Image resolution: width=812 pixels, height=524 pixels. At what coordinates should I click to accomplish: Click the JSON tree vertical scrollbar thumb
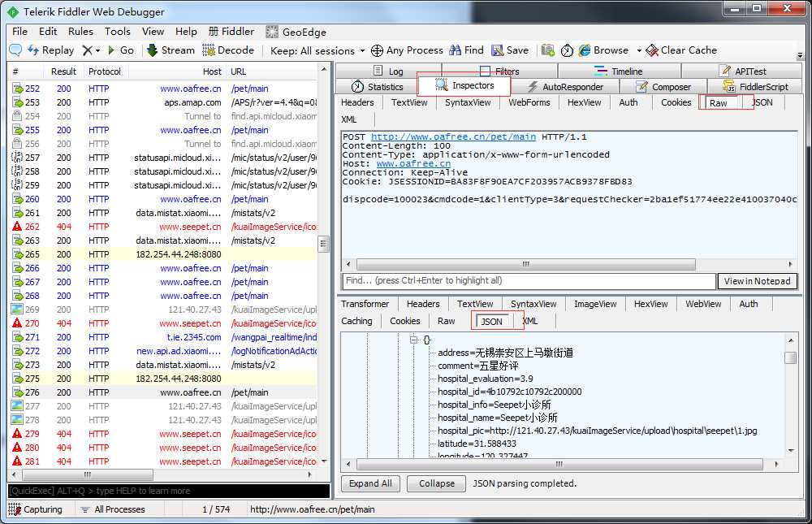click(791, 357)
